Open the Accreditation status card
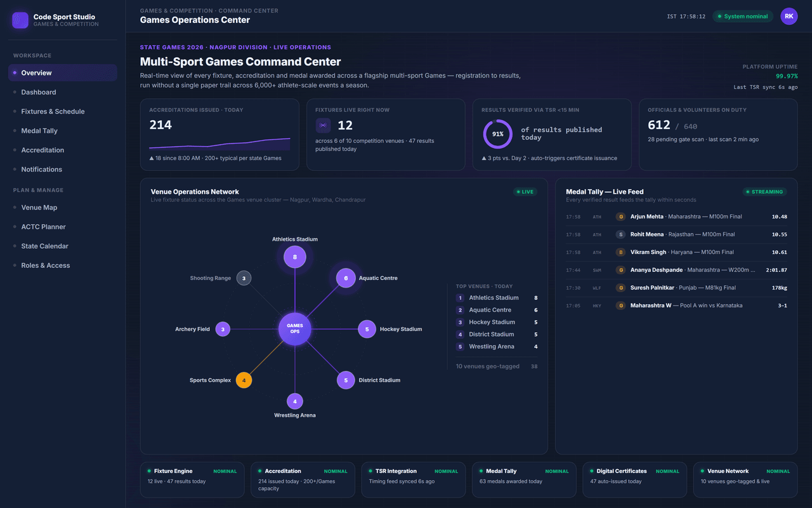 [303, 479]
